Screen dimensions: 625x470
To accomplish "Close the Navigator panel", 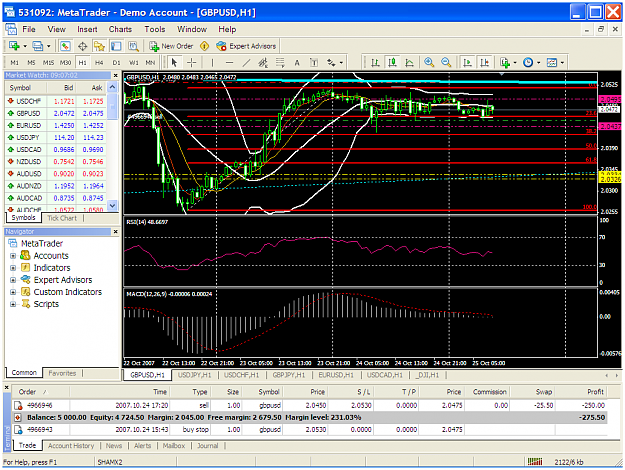I will pos(116,232).
